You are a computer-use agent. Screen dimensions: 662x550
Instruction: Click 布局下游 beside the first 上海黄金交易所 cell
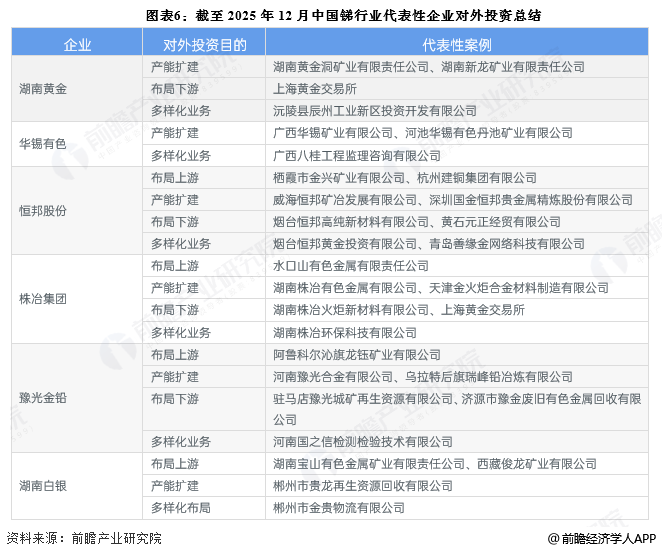(204, 89)
